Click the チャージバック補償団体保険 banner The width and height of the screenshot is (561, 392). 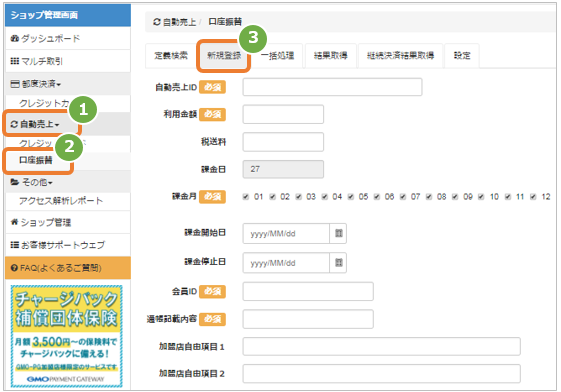point(67,336)
